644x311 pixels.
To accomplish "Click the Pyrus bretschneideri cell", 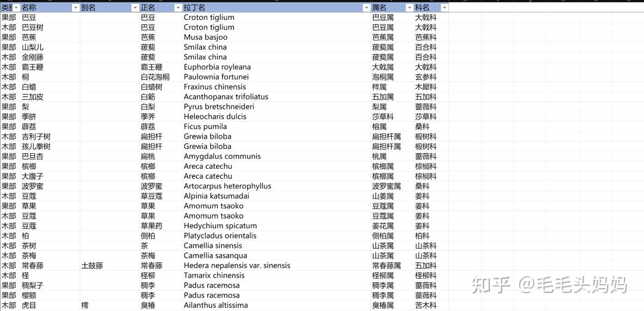I will [277, 107].
